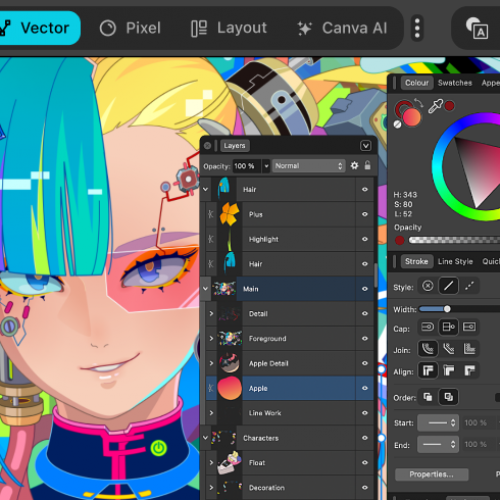Open the Stroke panel tab
The image size is (500, 500).
tap(416, 261)
